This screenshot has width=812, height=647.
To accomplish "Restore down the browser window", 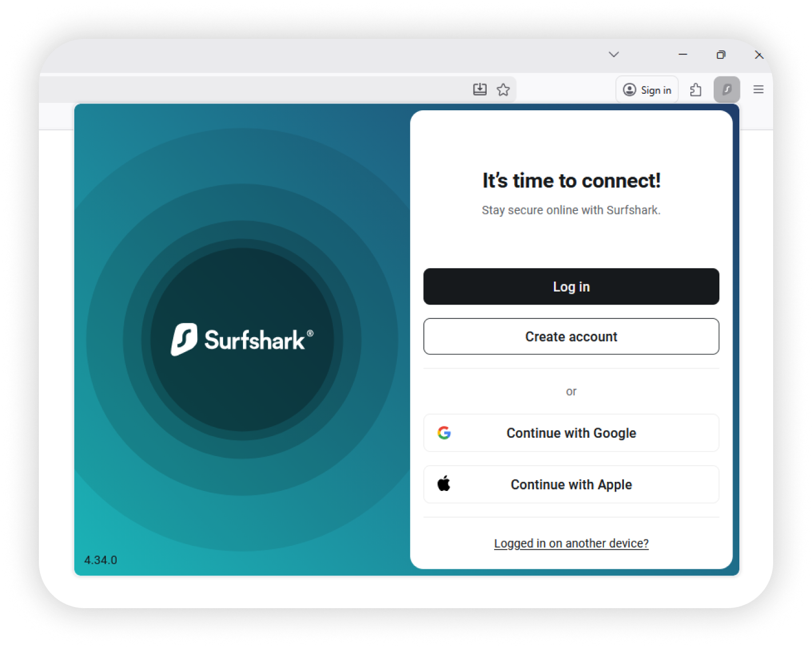I will click(721, 54).
